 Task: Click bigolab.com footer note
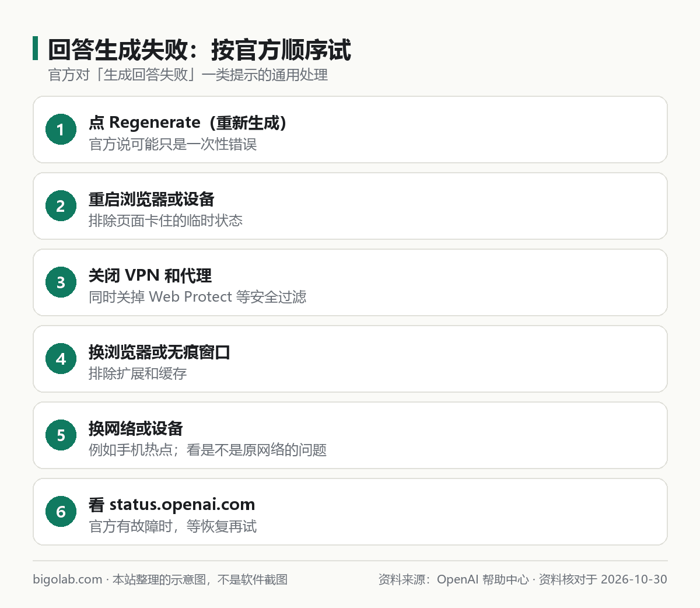pyautogui.click(x=160, y=579)
